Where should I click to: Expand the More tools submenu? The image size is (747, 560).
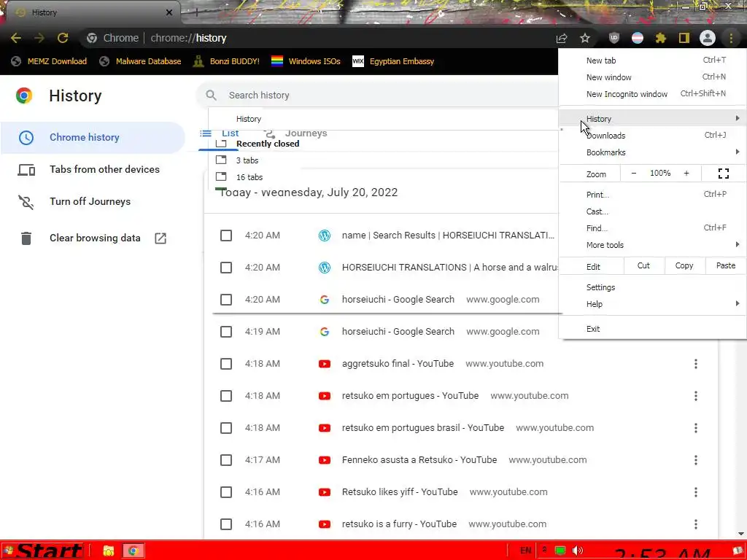tap(653, 245)
